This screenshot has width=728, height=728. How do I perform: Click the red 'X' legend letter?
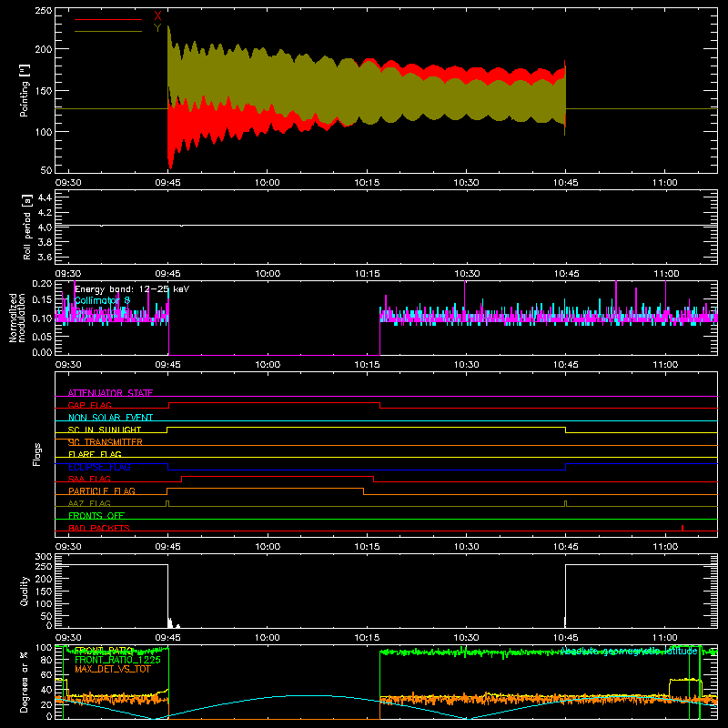(157, 16)
